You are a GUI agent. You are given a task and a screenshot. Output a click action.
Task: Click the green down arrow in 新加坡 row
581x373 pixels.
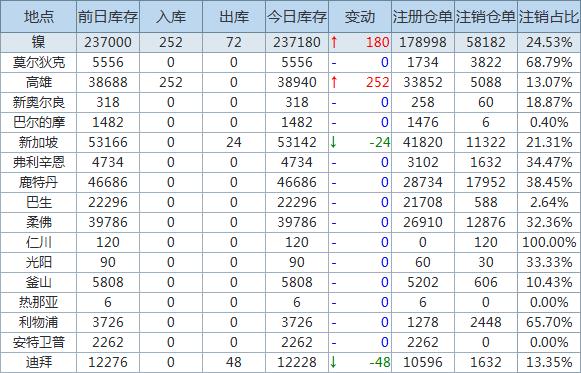[x=333, y=142]
